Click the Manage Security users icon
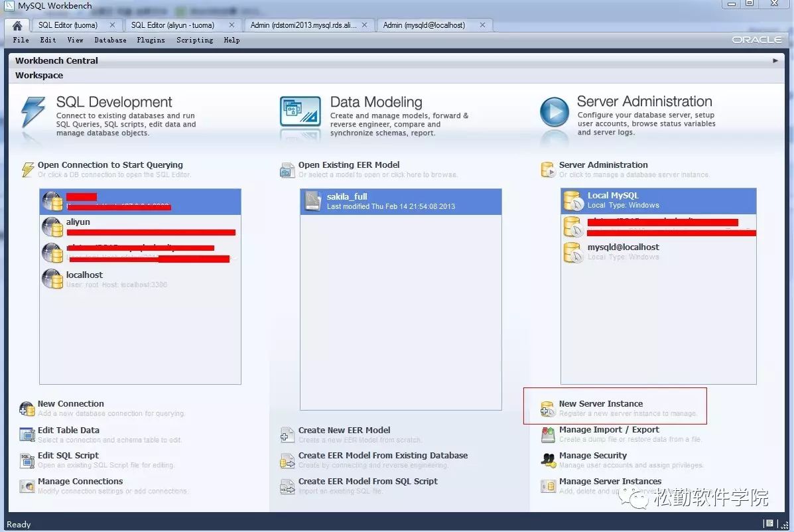Screen dimensions: 794x532 pos(548,460)
